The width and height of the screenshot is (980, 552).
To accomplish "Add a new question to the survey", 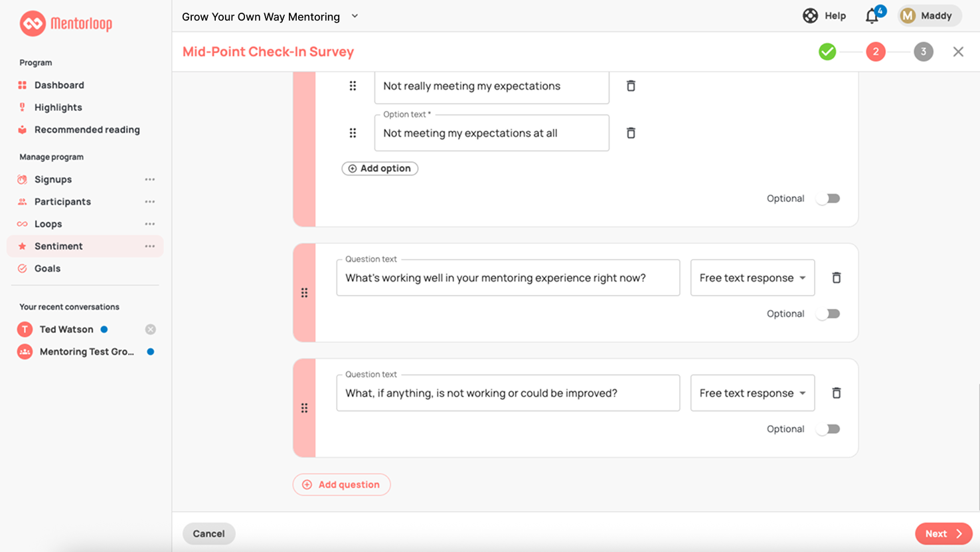I will tap(341, 484).
